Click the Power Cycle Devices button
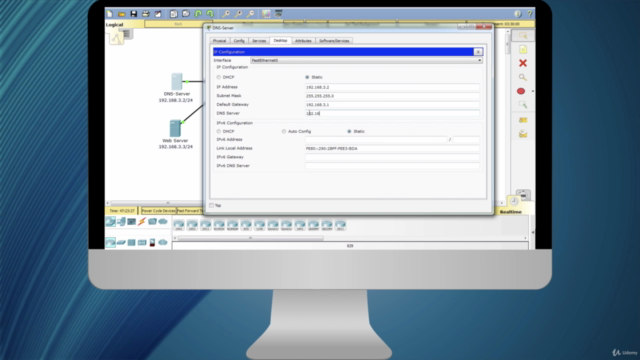Image resolution: width=640 pixels, height=360 pixels. tap(158, 211)
